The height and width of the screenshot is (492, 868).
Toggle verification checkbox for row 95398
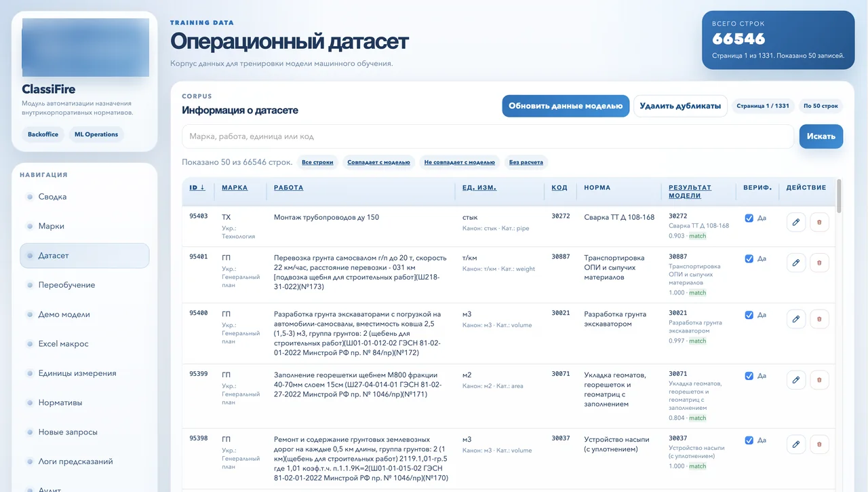[749, 440]
